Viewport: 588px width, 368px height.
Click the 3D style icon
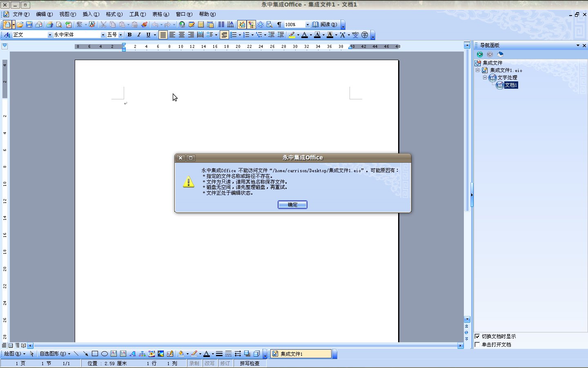(x=256, y=354)
